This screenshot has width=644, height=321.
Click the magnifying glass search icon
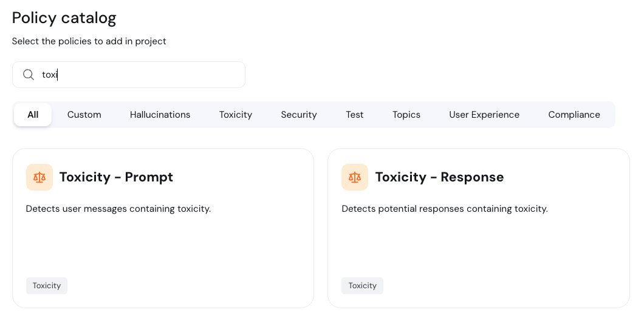[x=28, y=75]
